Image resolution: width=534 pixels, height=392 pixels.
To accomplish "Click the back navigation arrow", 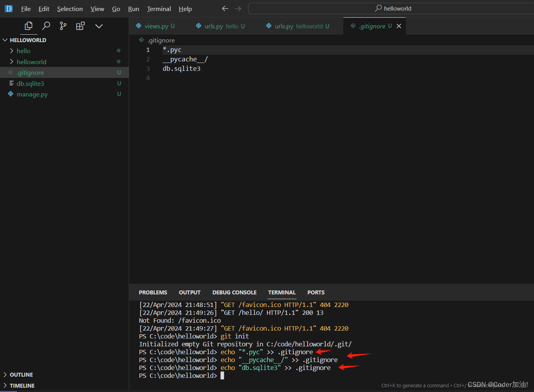I will [225, 8].
